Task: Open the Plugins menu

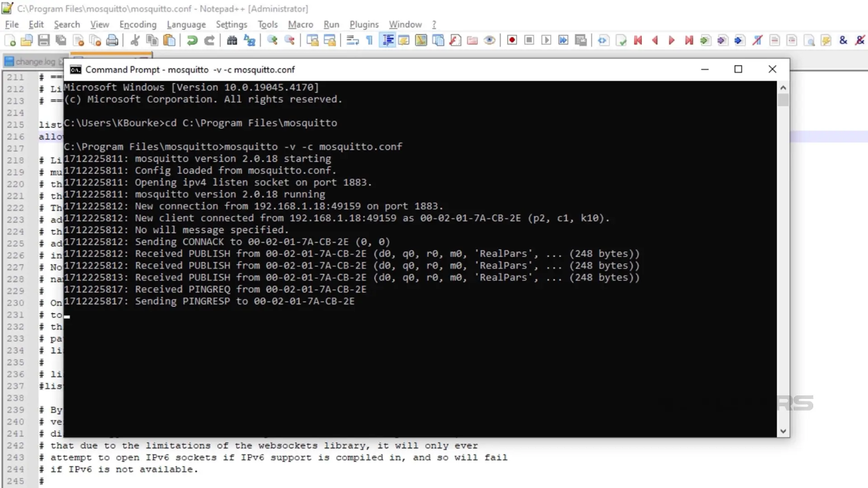Action: [364, 24]
